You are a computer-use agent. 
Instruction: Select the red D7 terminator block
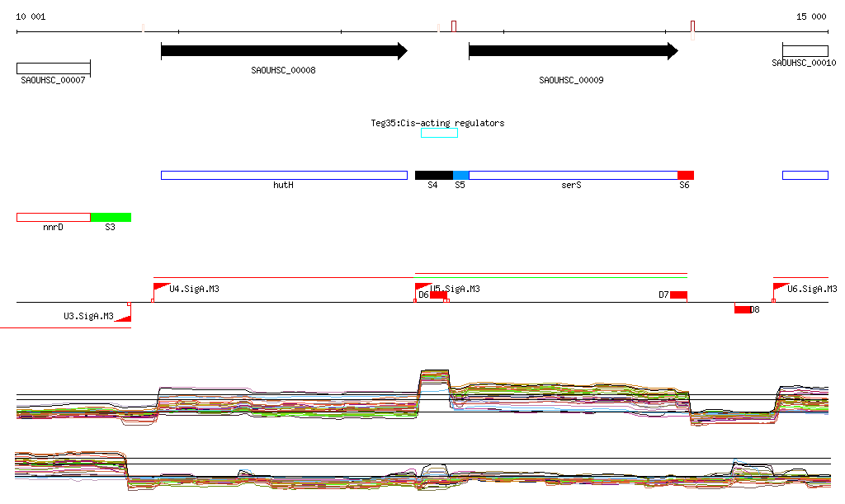pyautogui.click(x=678, y=295)
